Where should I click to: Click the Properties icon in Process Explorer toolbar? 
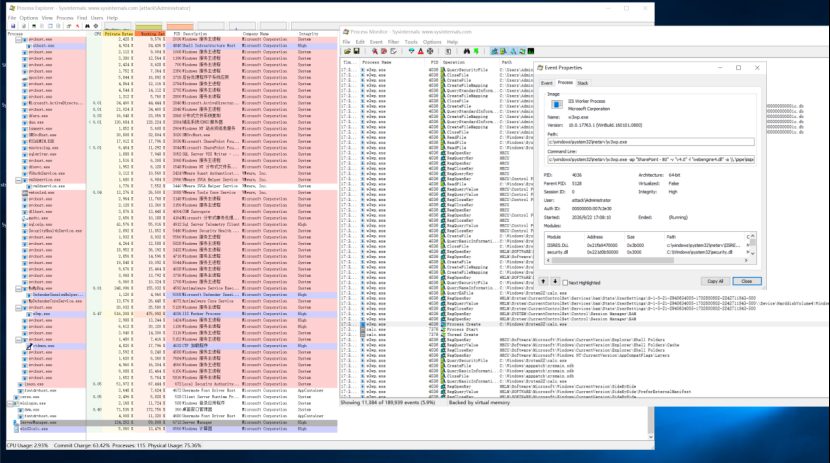pos(69,26)
